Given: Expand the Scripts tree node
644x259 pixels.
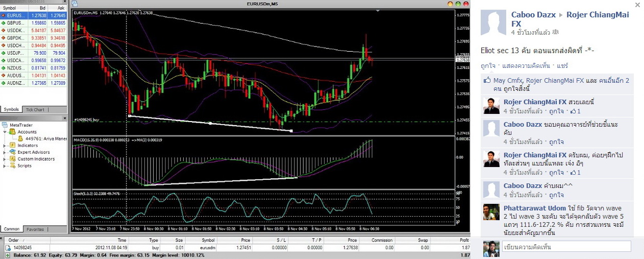Looking at the screenshot, I should pos(5,166).
